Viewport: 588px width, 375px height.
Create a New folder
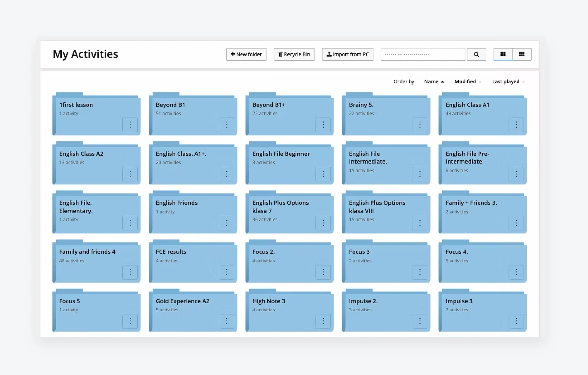coord(246,54)
